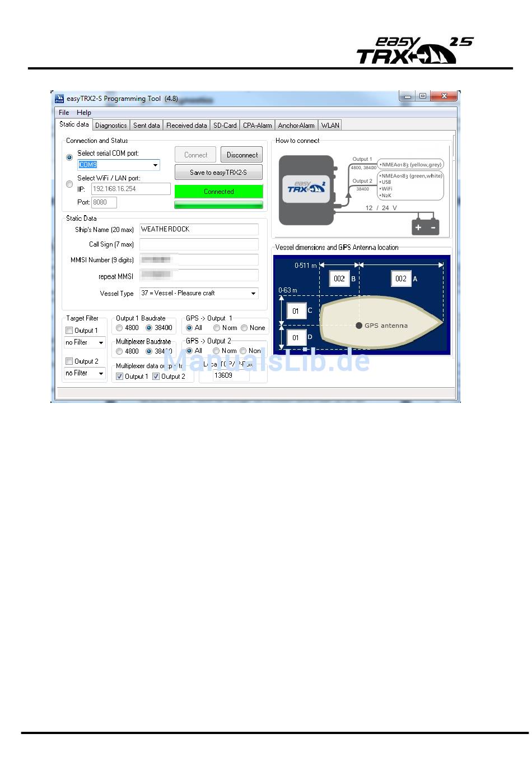Set Output 1 Baudrate to 4800
Image resolution: width=532 pixels, height=780 pixels.
(x=119, y=328)
